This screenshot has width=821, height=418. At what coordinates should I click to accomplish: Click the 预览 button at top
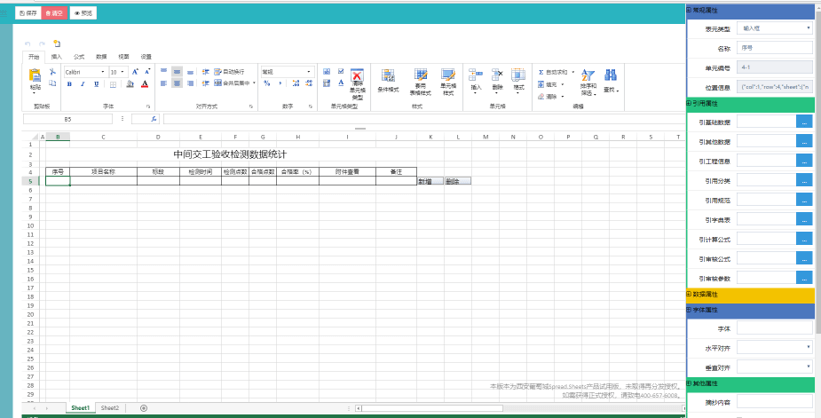(x=84, y=13)
